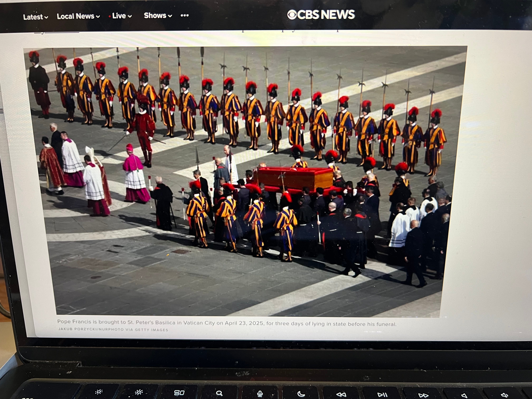
Task: Click the photo caption about Pope Francis
Action: [x=227, y=323]
